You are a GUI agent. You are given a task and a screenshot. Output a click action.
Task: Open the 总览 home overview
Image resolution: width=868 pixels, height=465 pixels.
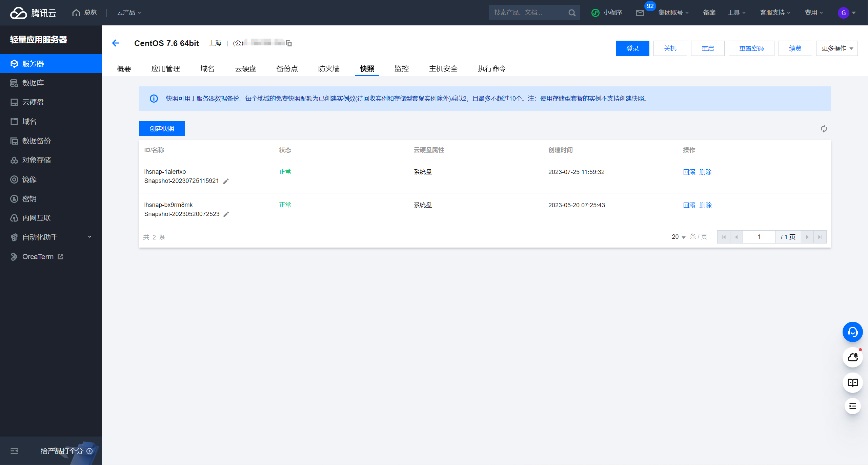[x=84, y=13]
